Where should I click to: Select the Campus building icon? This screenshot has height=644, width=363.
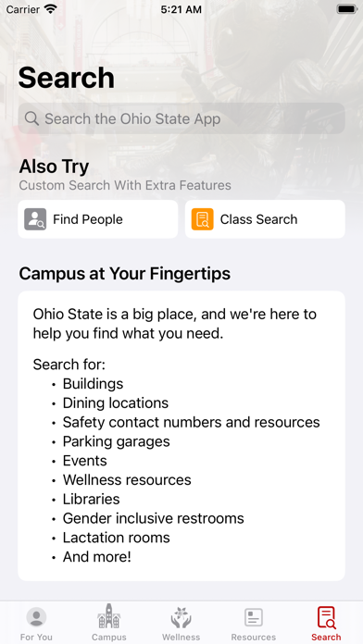pyautogui.click(x=109, y=616)
